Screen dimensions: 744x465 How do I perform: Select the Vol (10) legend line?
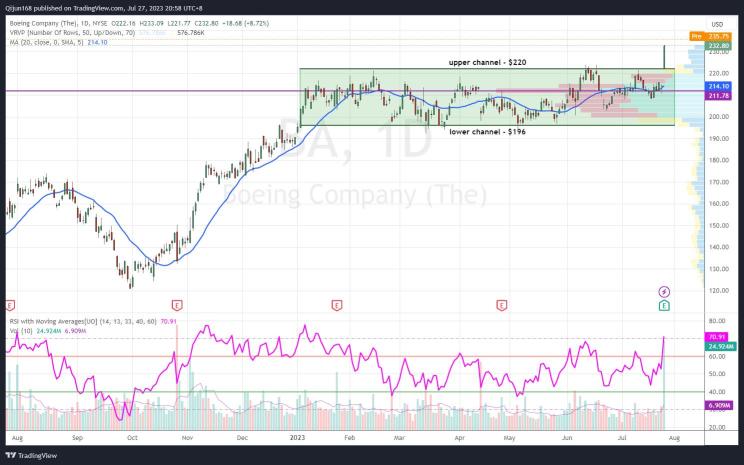(x=47, y=331)
